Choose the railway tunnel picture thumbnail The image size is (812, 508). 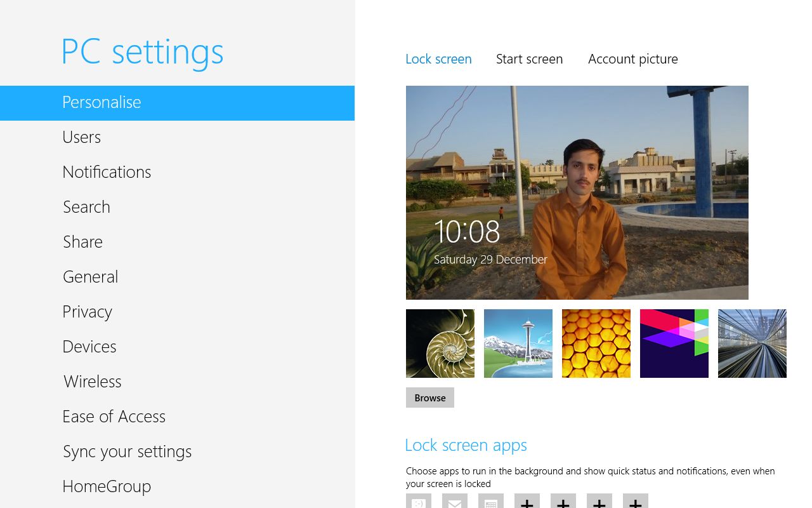[752, 344]
